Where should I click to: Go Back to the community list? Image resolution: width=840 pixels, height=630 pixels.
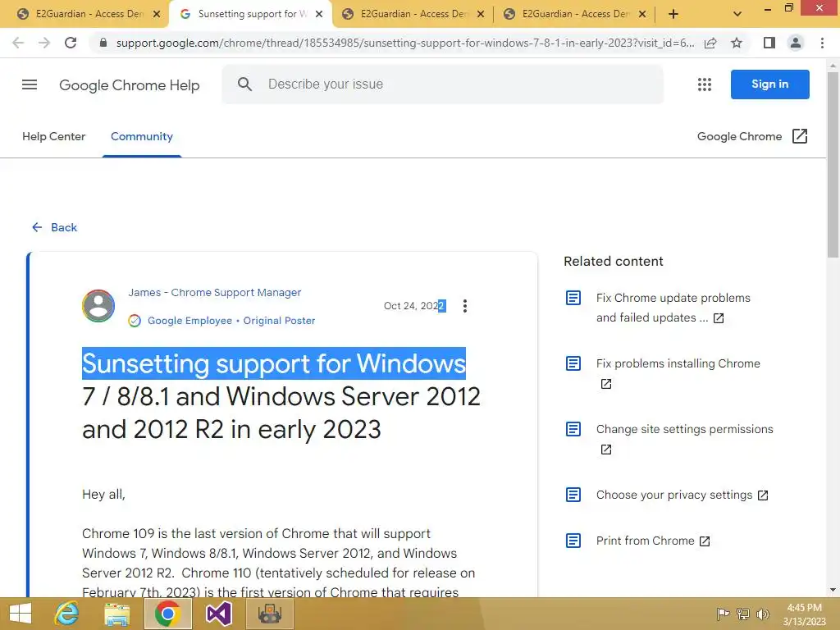54,227
